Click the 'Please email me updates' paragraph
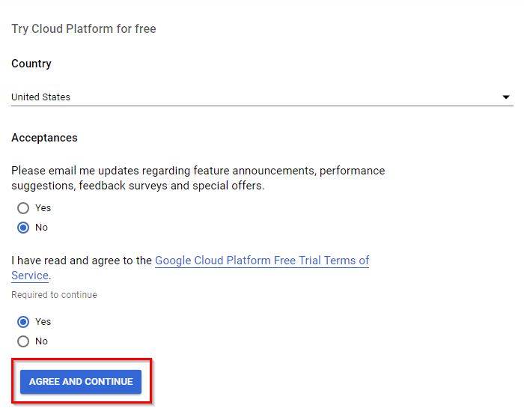This screenshot has width=524, height=420. [198, 171]
